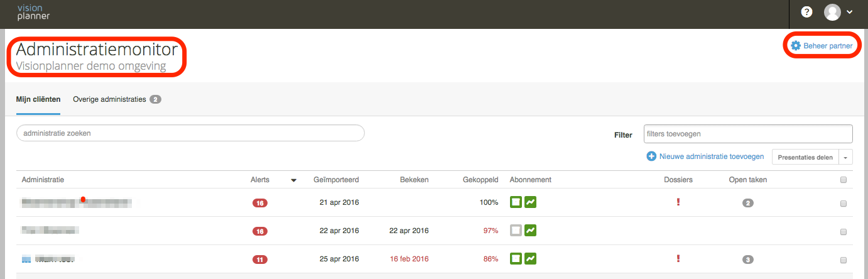Click 22 apr 2016 in Geïmporteerd column

point(338,231)
